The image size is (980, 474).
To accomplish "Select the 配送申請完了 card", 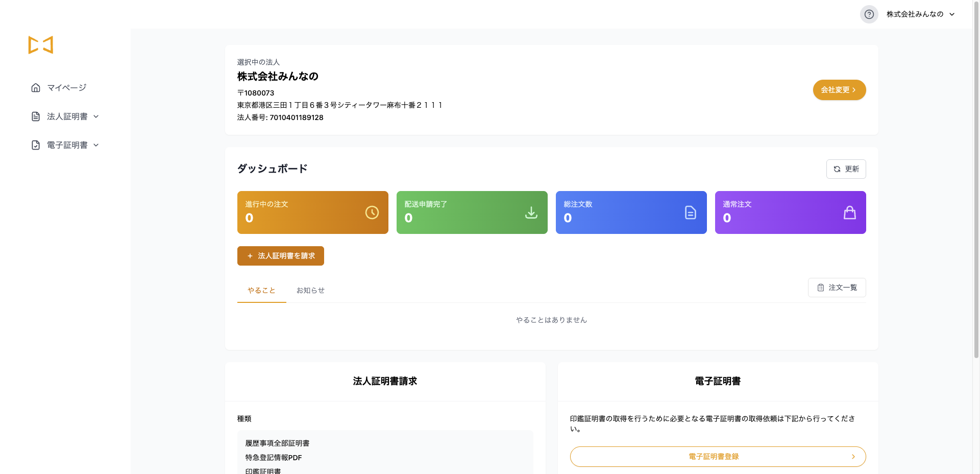I will [x=472, y=212].
